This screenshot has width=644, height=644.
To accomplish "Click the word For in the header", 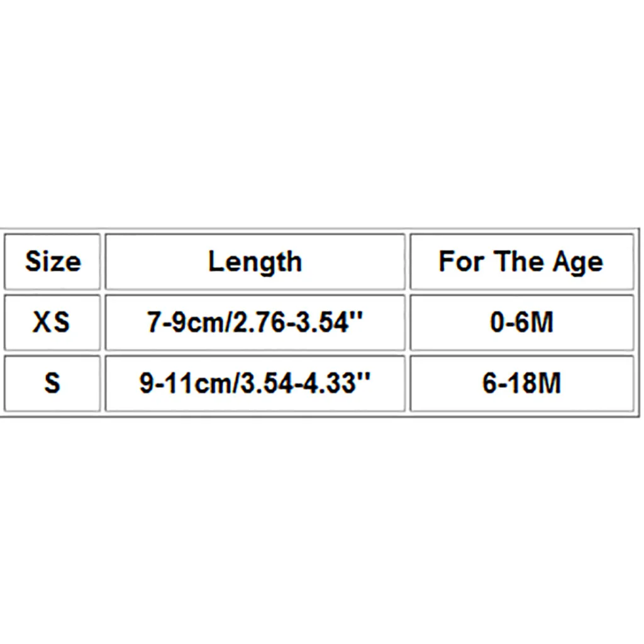I will 461,262.
